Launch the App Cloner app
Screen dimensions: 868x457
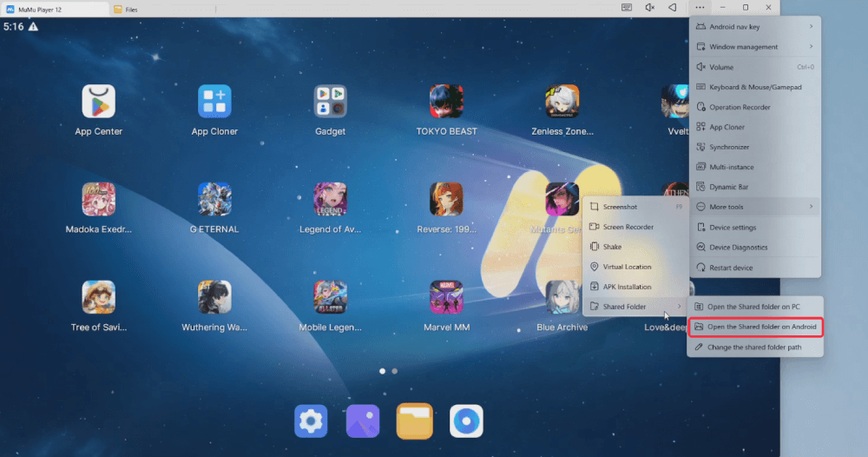pos(214,102)
